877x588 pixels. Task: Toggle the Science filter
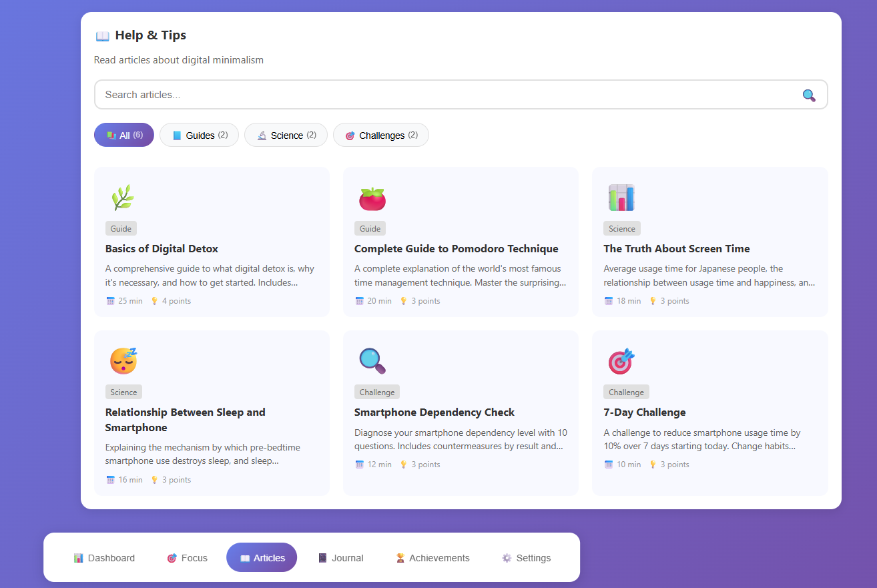[286, 135]
